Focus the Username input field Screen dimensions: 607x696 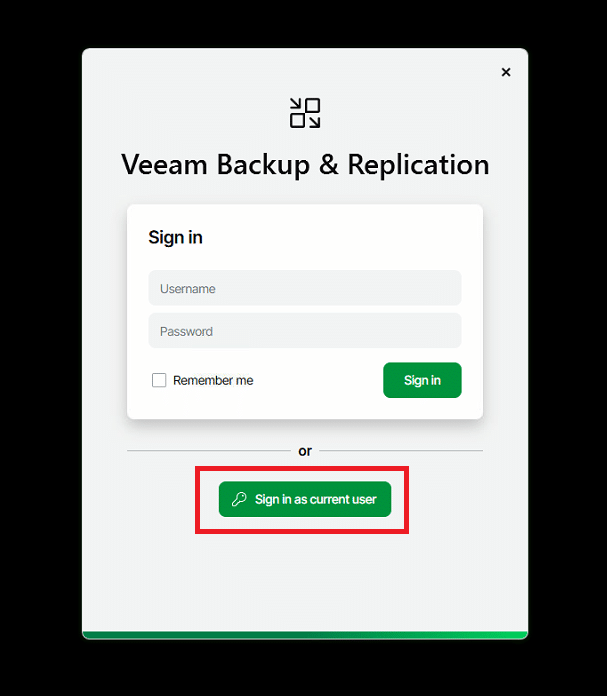click(x=305, y=288)
